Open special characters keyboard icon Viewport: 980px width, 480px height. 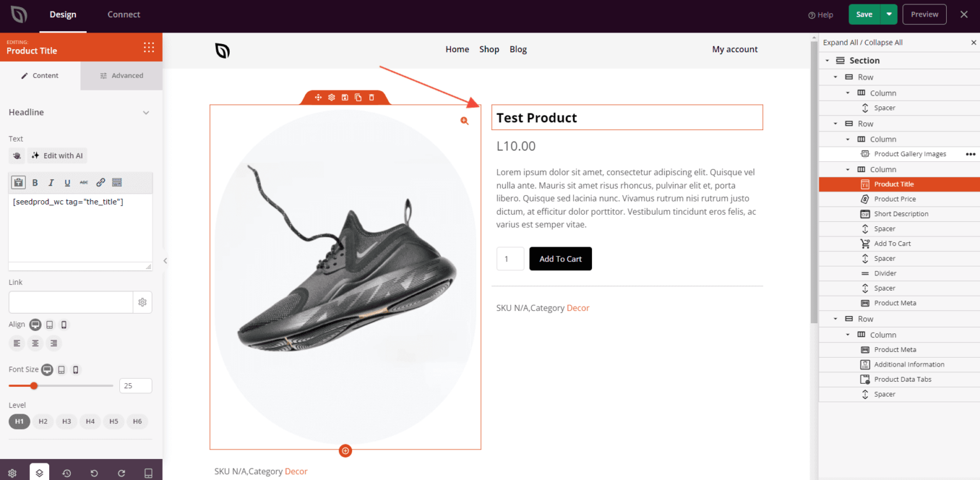[117, 182]
